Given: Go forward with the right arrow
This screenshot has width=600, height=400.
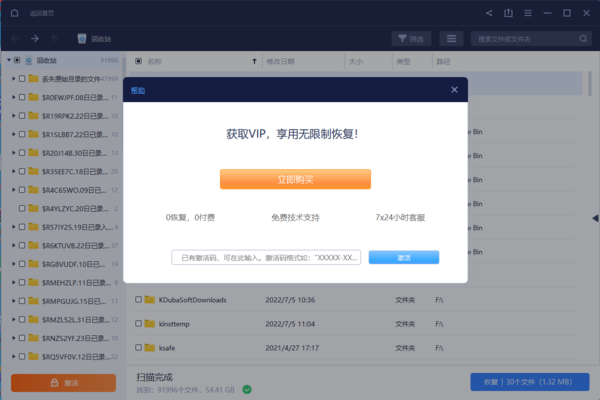Looking at the screenshot, I should 34,39.
